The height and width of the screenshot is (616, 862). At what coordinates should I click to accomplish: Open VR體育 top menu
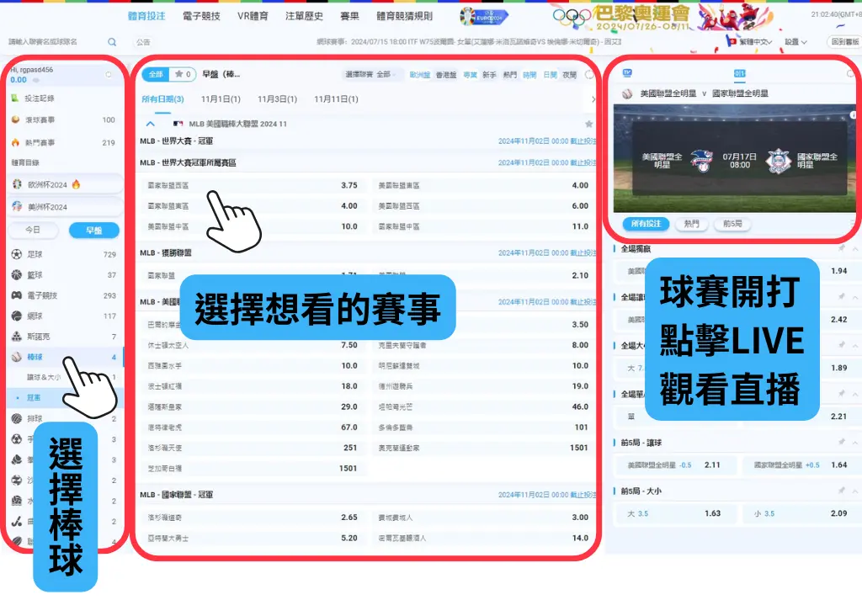click(x=253, y=16)
